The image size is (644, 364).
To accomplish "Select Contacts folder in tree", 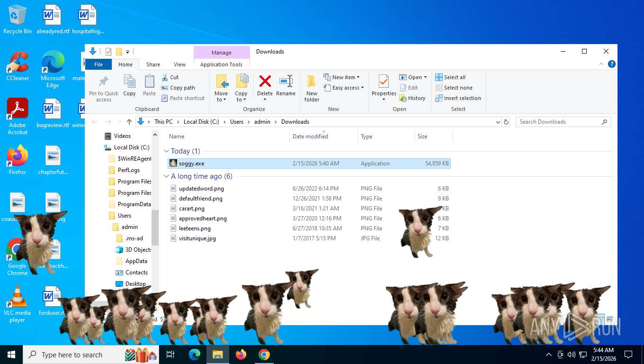I will click(136, 273).
